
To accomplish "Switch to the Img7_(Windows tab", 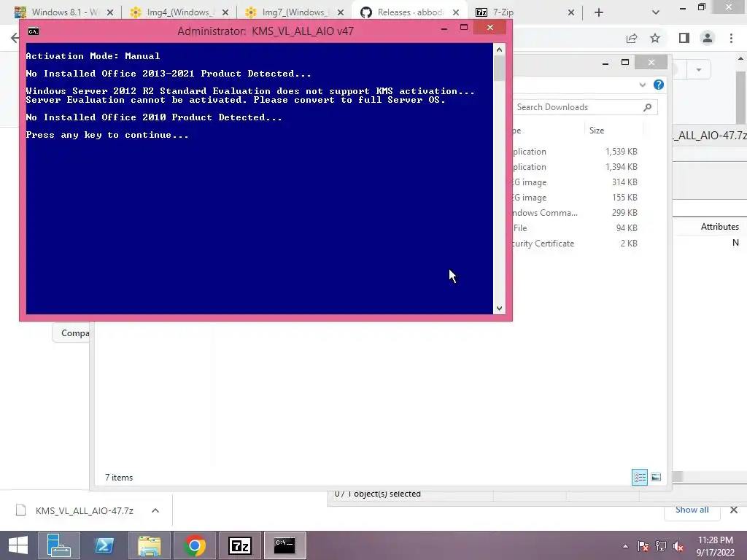I will click(x=294, y=12).
